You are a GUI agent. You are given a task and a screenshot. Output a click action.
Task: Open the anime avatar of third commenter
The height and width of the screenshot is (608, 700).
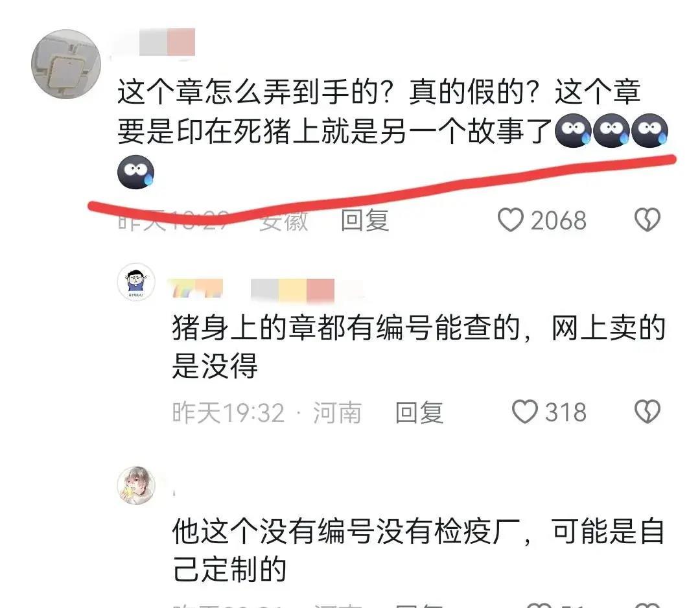pyautogui.click(x=135, y=485)
